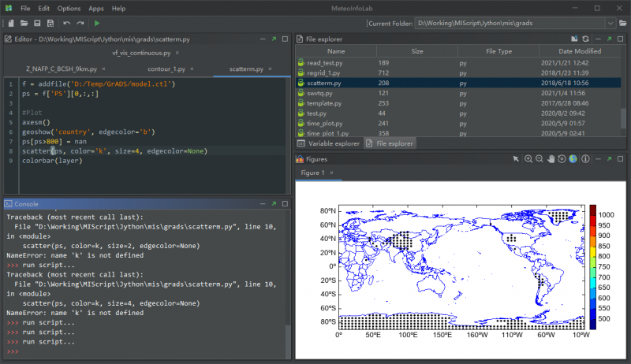
Task: Click Zoom In in Figures toolbar
Action: (528, 159)
